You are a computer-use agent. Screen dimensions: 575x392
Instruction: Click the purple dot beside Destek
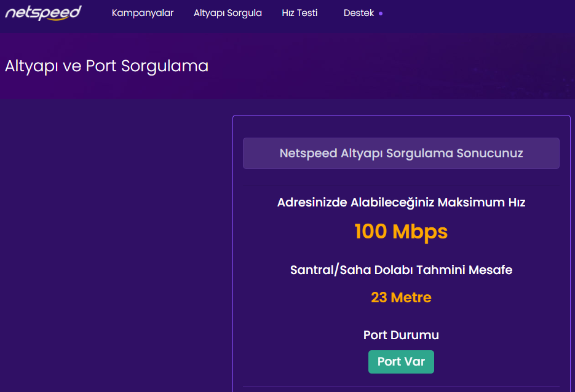(381, 14)
